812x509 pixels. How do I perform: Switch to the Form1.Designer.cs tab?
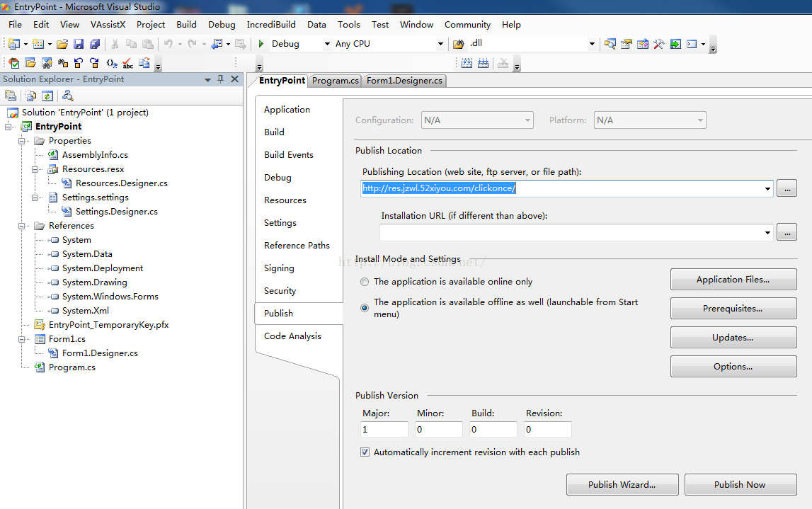click(404, 81)
